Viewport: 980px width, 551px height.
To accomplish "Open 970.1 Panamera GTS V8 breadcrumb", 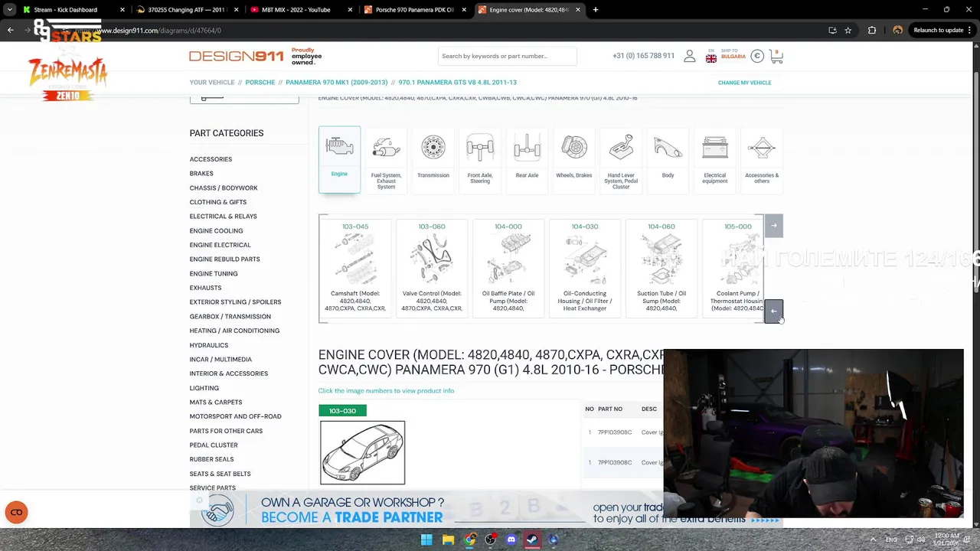I will [x=458, y=83].
